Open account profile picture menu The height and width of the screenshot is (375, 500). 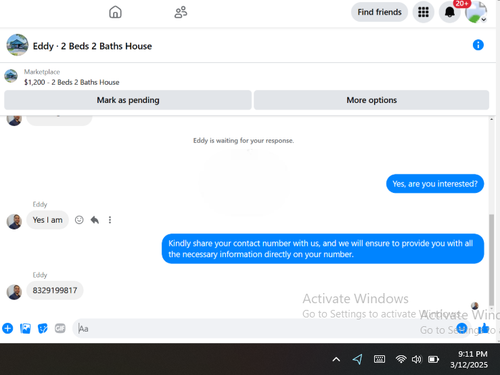point(476,12)
